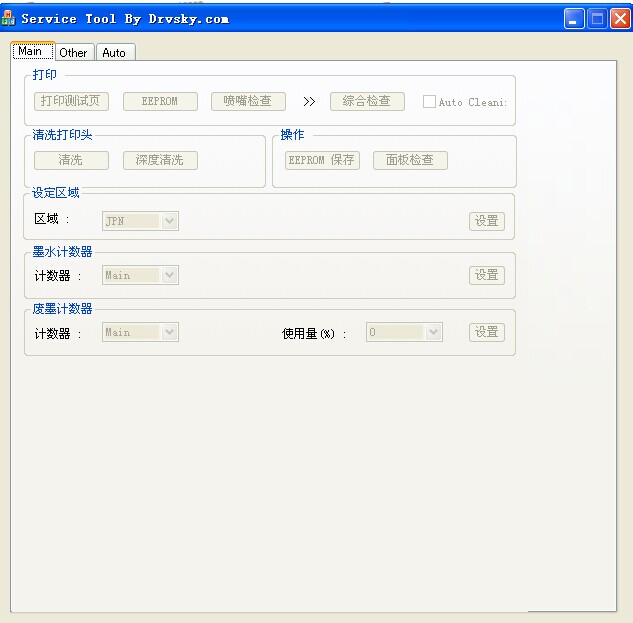Click the 喷嘴检查 button
This screenshot has width=633, height=623.
pyautogui.click(x=247, y=101)
